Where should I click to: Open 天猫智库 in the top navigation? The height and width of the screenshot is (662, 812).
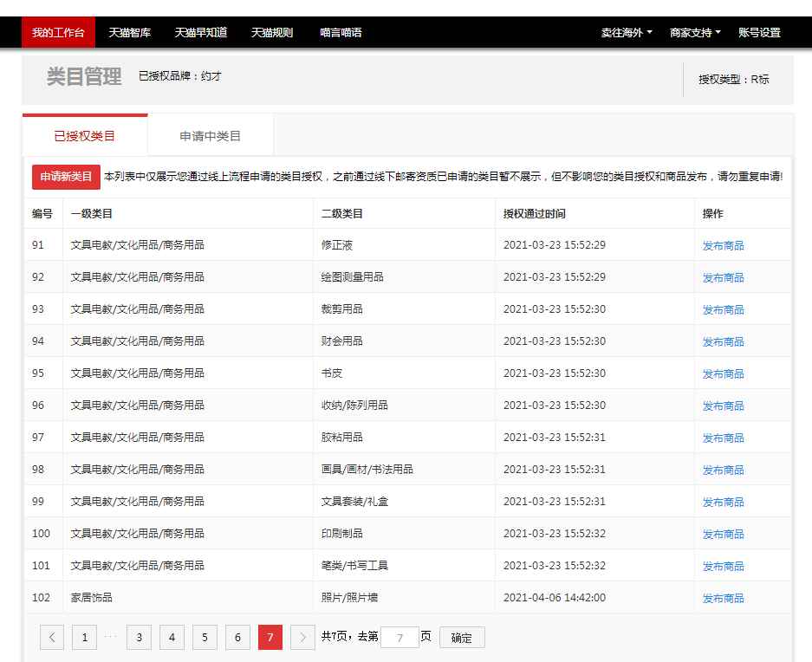[129, 33]
